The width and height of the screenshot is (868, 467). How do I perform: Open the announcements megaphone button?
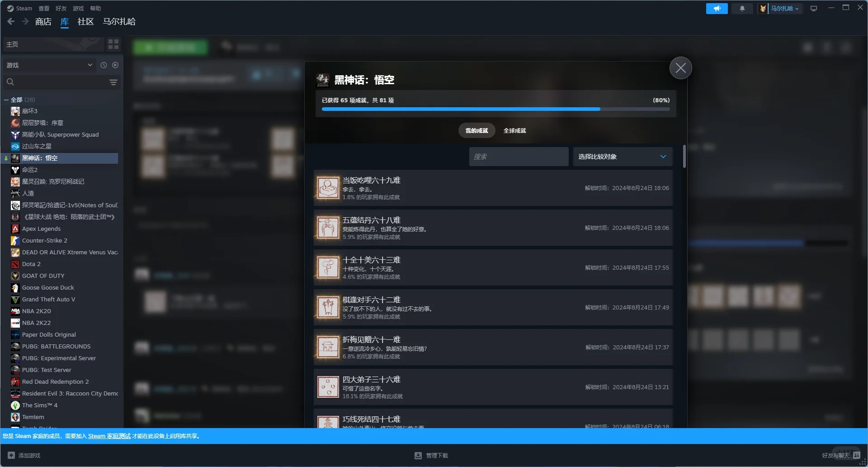pos(717,9)
